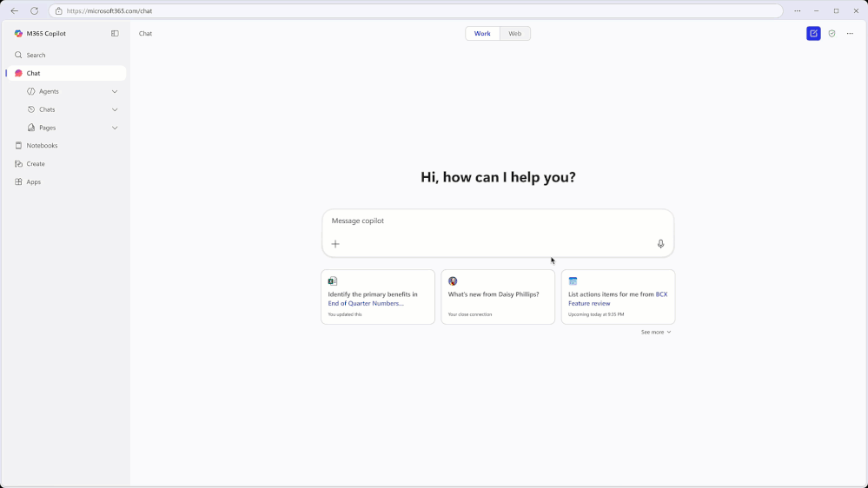The height and width of the screenshot is (488, 868).
Task: Select the What's new from Daisy Phillips card
Action: (x=498, y=297)
